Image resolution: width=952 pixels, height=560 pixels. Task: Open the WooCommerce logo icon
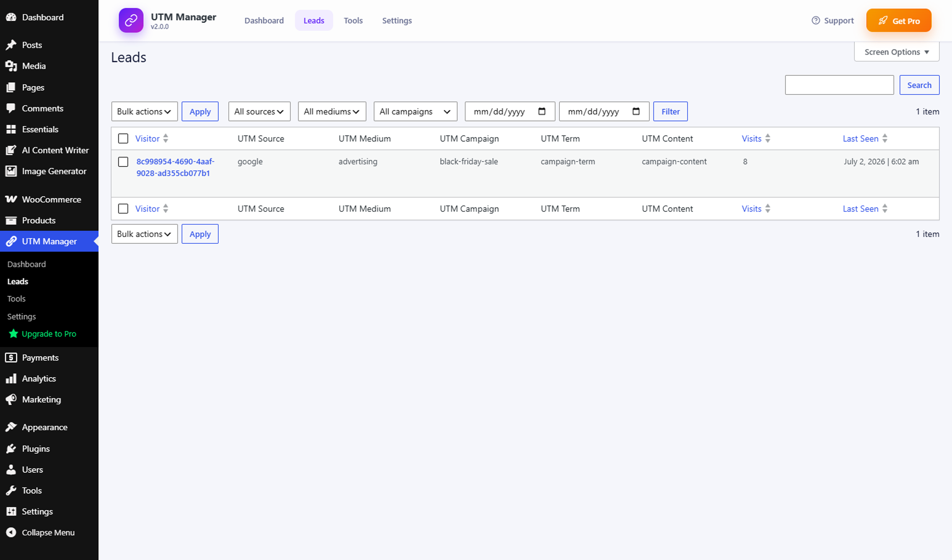[11, 199]
